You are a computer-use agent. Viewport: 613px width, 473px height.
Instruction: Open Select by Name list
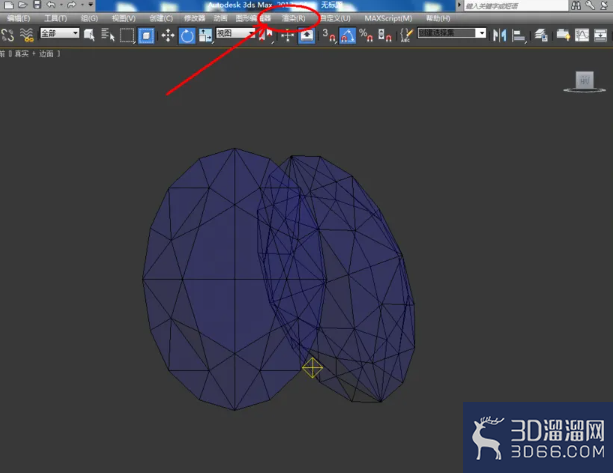[x=108, y=35]
